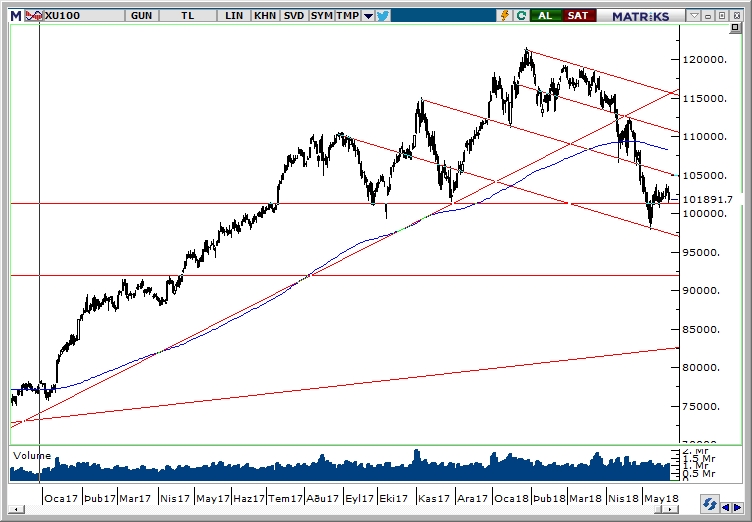Viewport: 752px width, 522px height.
Task: Toggle the TMP option
Action: pos(348,16)
